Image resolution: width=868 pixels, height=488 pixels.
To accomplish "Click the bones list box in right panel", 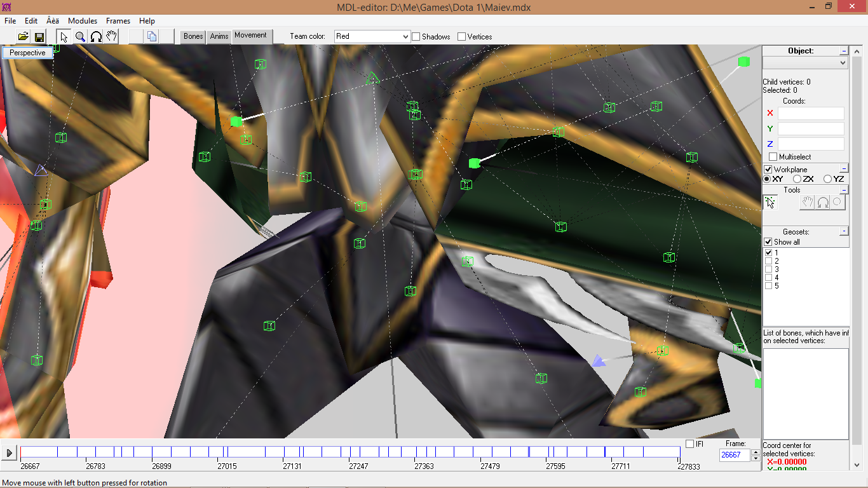I will click(x=806, y=393).
